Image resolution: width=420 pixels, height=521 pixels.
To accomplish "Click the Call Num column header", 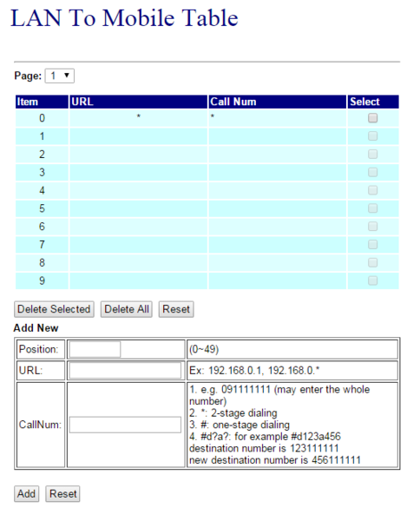I will click(x=278, y=102).
